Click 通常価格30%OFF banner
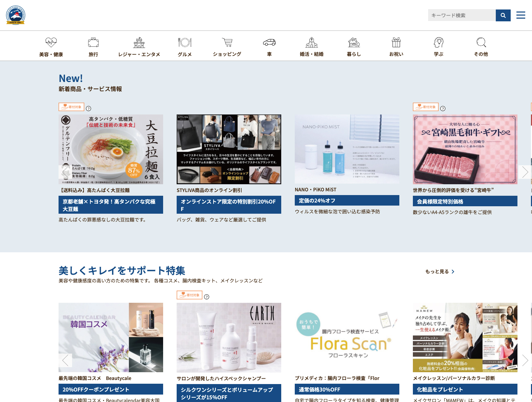This screenshot has width=532, height=402. coord(347,389)
